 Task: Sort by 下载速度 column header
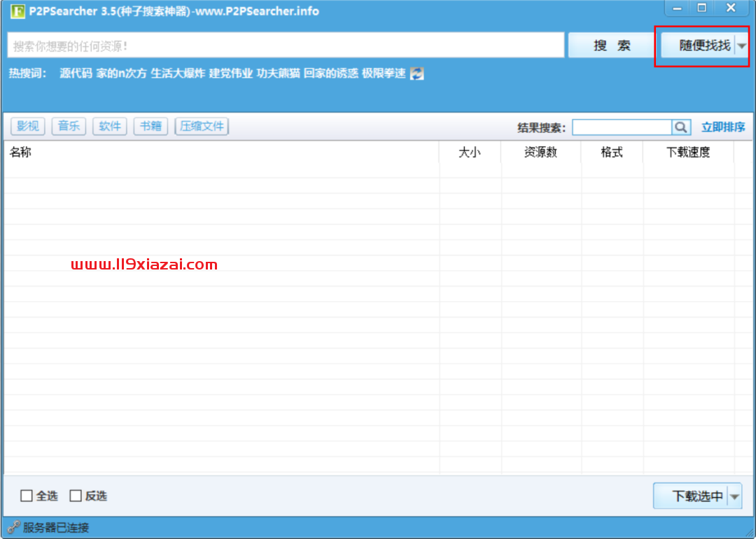[x=689, y=153]
